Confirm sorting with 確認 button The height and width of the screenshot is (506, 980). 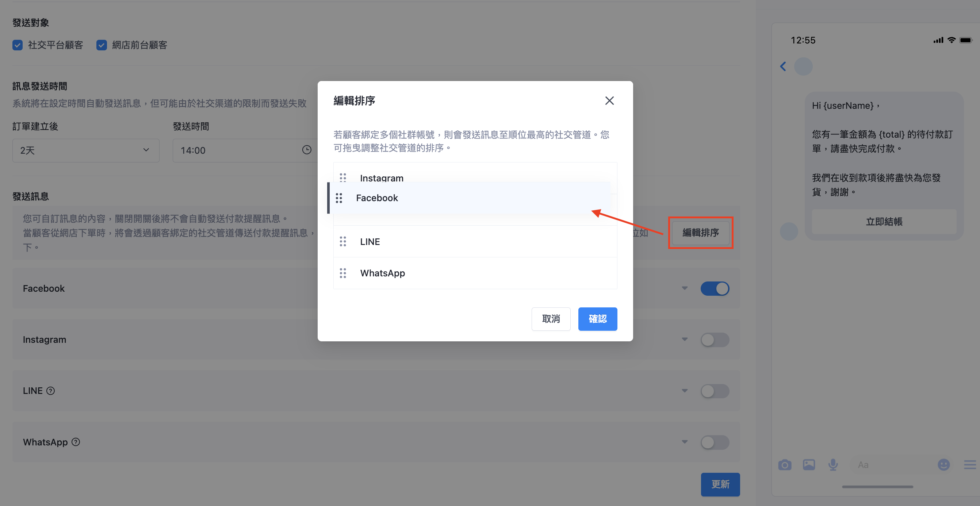coord(597,319)
